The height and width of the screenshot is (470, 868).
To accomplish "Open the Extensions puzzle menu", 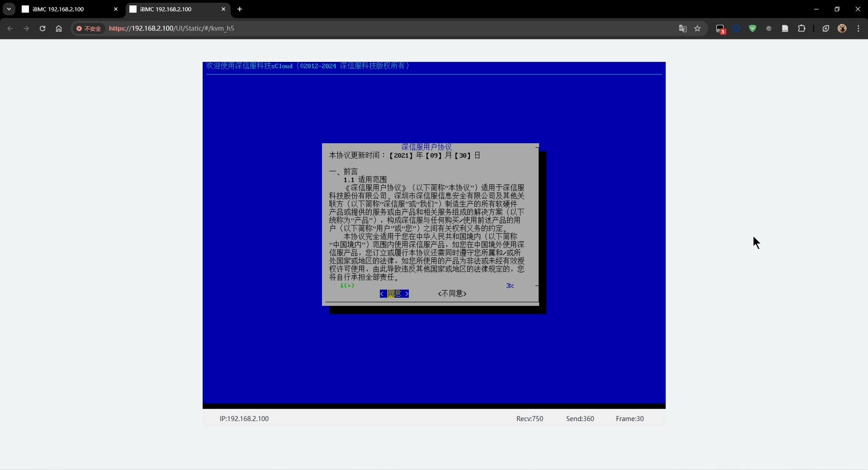I will point(802,28).
